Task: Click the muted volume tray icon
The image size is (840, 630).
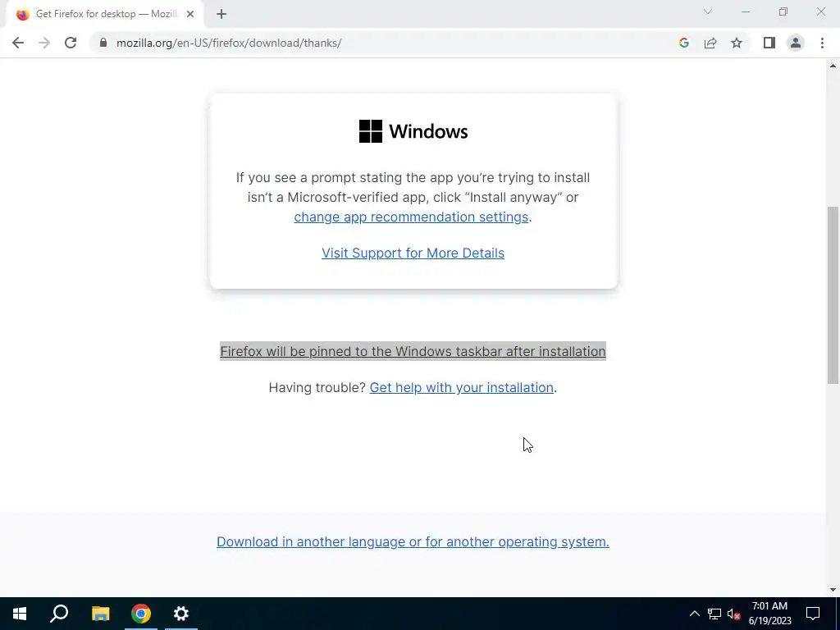Action: coord(734,614)
